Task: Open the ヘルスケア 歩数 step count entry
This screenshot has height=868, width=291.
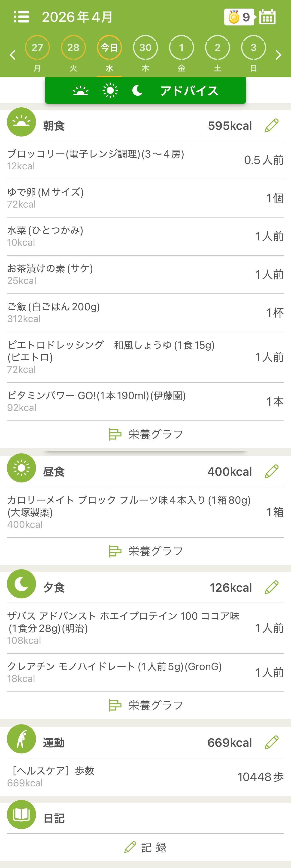Action: pyautogui.click(x=145, y=777)
